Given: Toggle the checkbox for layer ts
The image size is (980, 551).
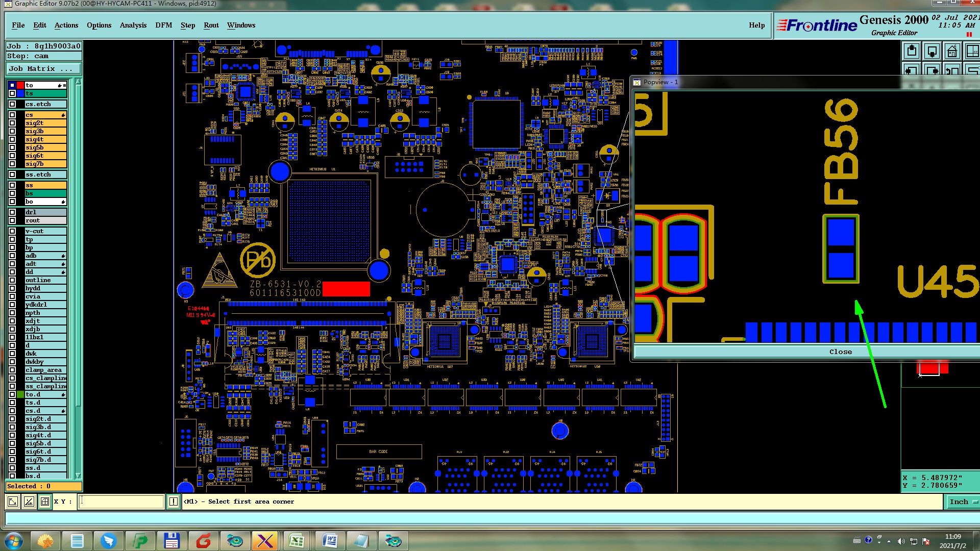Looking at the screenshot, I should 12,93.
